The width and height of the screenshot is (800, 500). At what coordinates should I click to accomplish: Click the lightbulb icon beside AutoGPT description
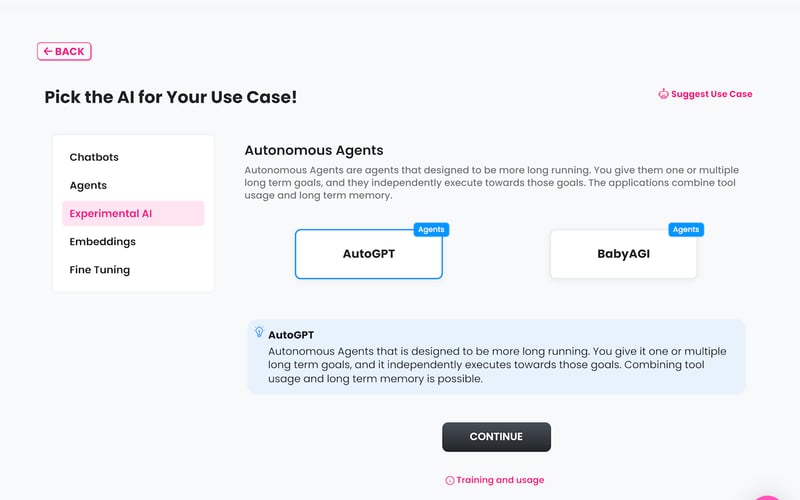point(259,332)
